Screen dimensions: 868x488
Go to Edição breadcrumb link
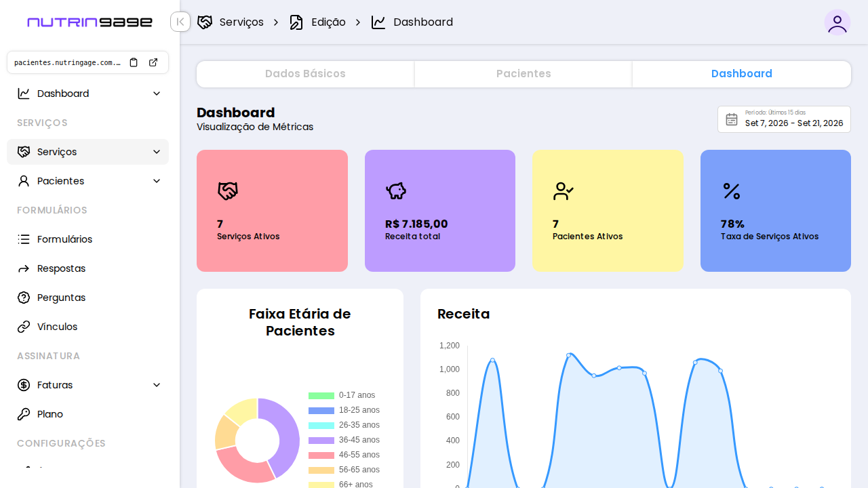[x=328, y=22]
